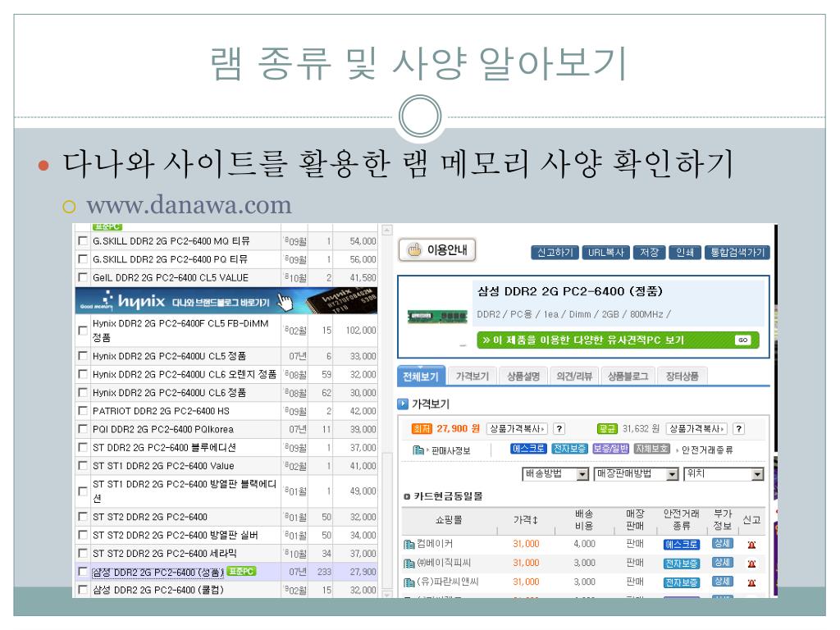Click the product list scrollbar up arrow
Image resolution: width=840 pixels, height=630 pixels.
pos(387,231)
